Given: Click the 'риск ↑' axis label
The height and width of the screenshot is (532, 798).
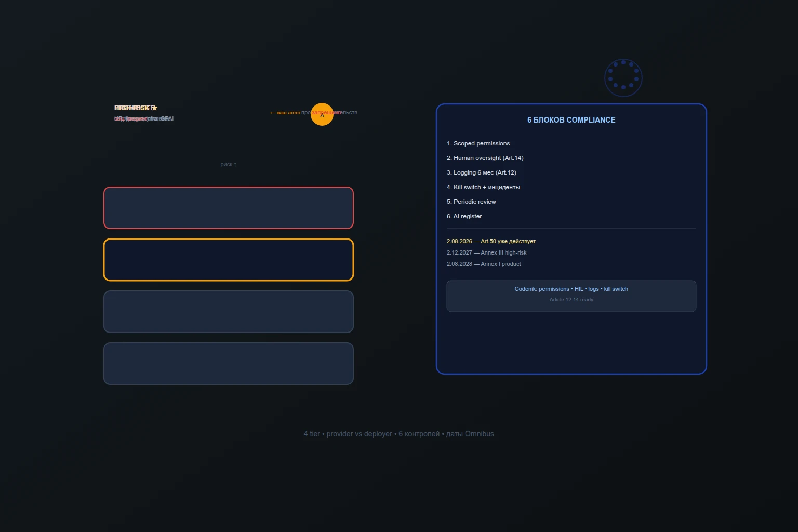Looking at the screenshot, I should pos(229,165).
